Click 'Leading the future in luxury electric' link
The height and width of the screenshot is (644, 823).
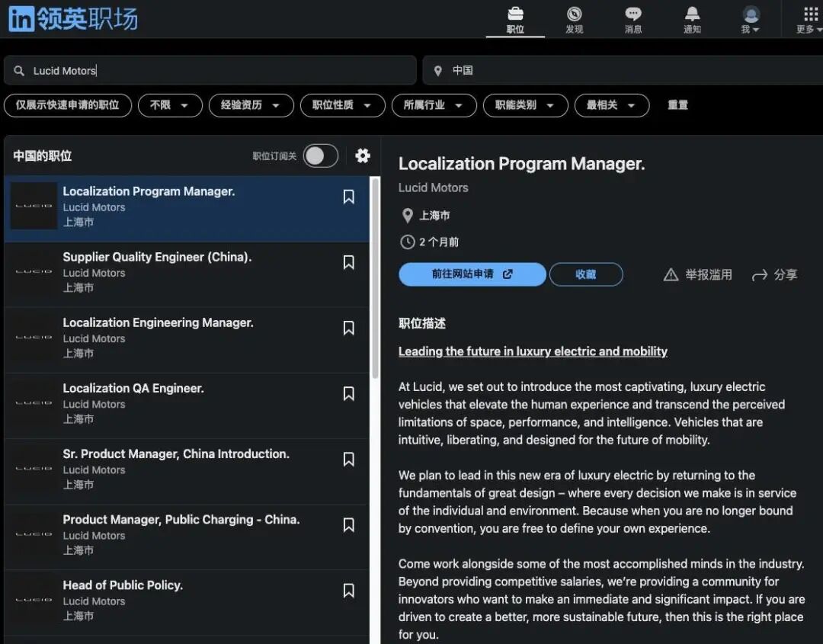533,351
